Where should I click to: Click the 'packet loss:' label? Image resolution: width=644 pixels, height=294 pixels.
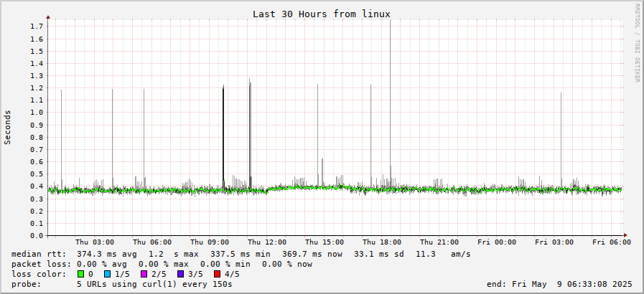pos(41,264)
